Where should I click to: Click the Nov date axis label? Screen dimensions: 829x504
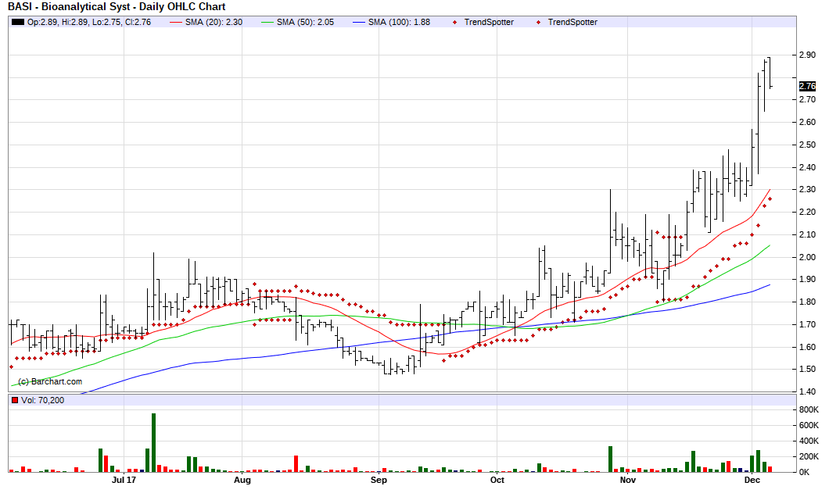(x=627, y=480)
